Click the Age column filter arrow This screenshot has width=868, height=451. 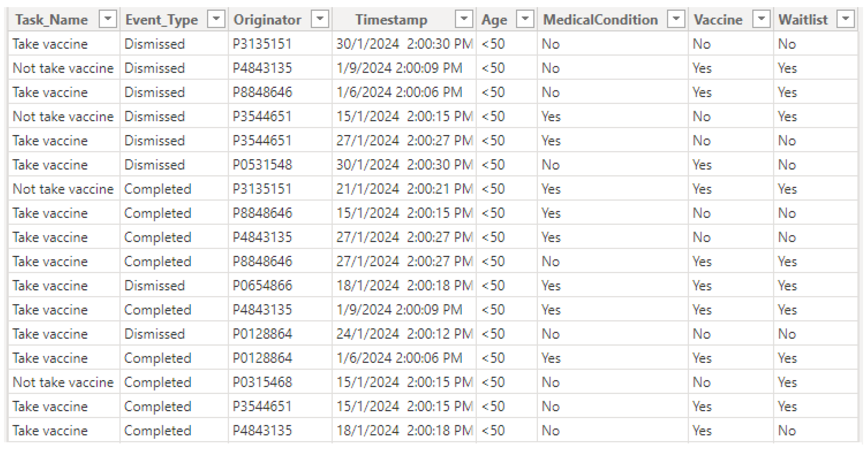click(x=525, y=19)
